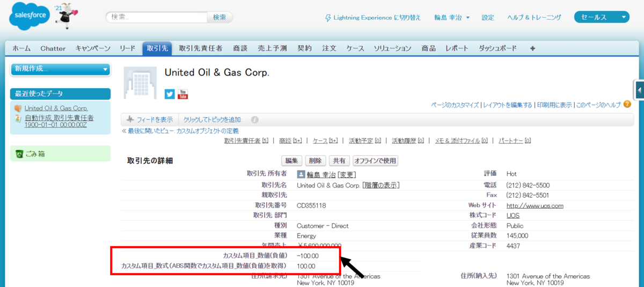Click the United Oil & Gas recent item icon

coord(18,108)
